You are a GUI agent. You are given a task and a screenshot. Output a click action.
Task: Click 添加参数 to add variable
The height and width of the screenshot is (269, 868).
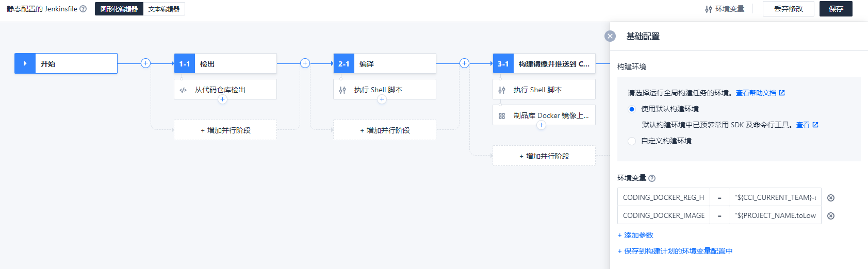click(x=635, y=235)
